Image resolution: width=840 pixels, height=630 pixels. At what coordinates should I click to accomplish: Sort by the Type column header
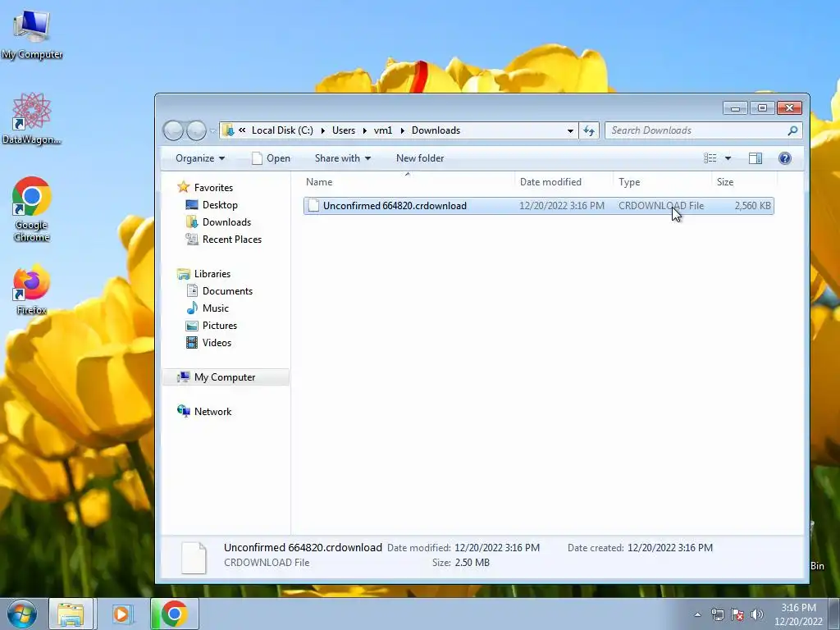(629, 181)
